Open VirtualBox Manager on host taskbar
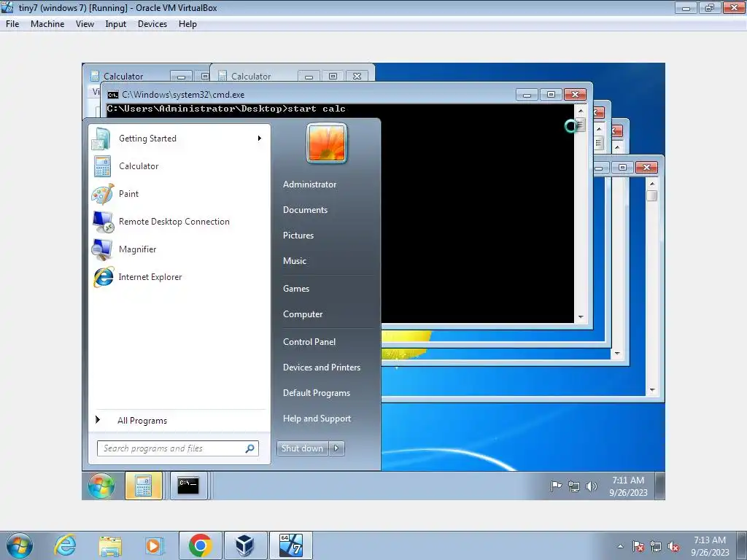The image size is (747, 560). pos(245,545)
